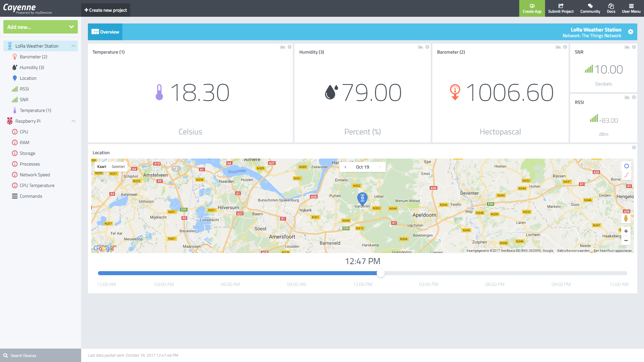Switch to the Satelliet map view
The height and width of the screenshot is (362, 644).
coord(118,167)
